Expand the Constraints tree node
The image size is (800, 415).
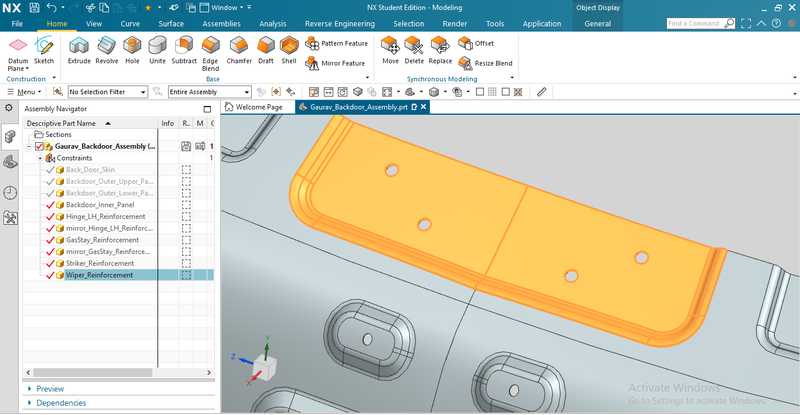[40, 158]
